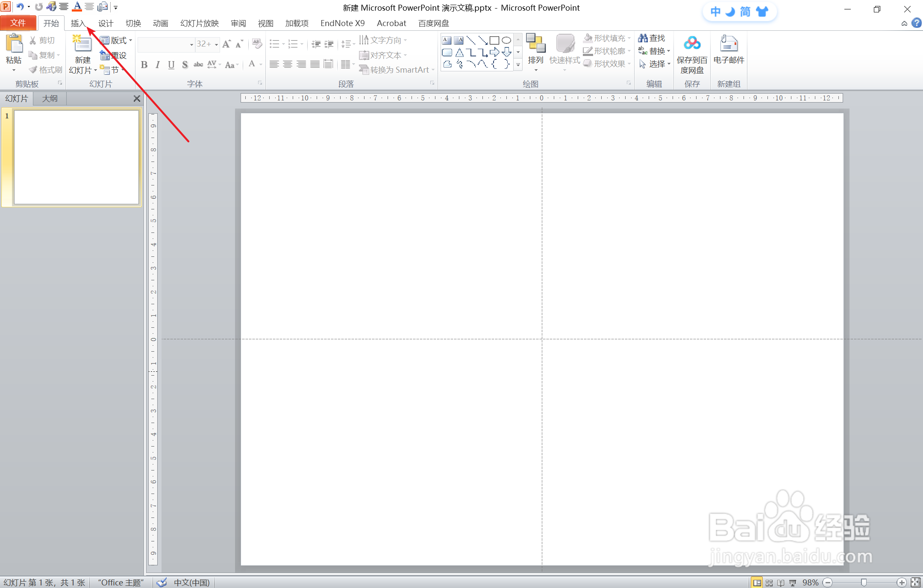
Task: Start slideshow from status bar icon
Action: point(793,583)
